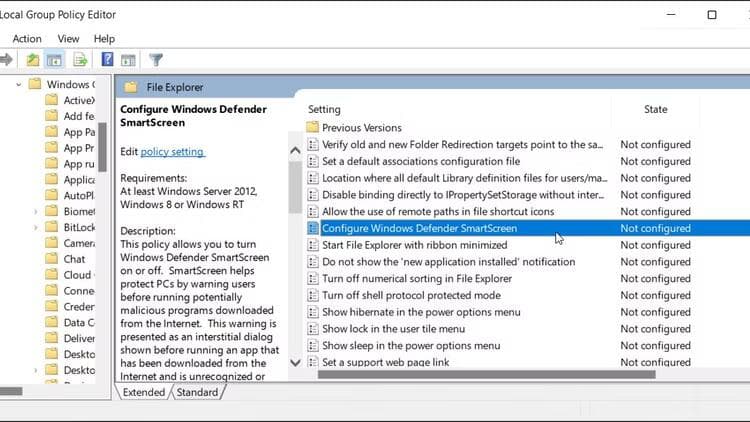Open the Action menu

tap(27, 39)
